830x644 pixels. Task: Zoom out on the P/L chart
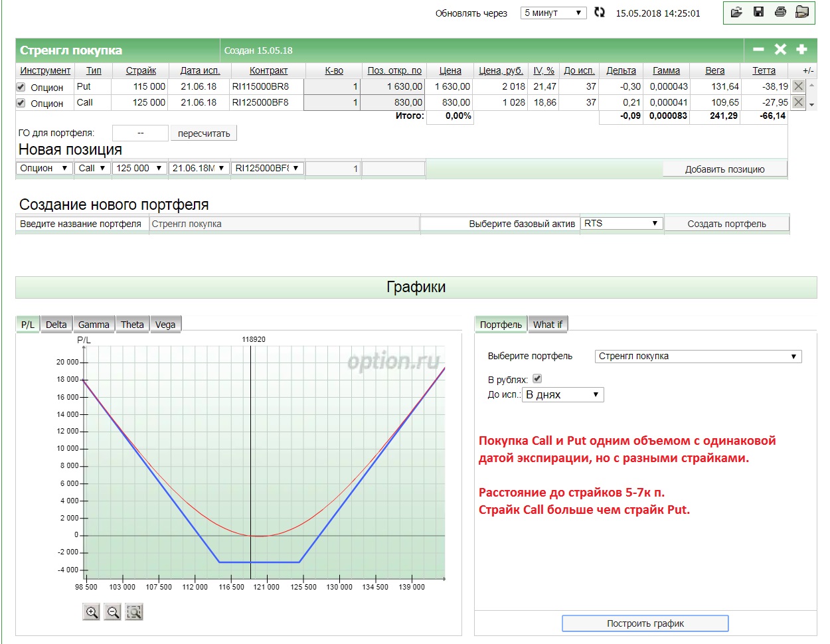point(113,612)
